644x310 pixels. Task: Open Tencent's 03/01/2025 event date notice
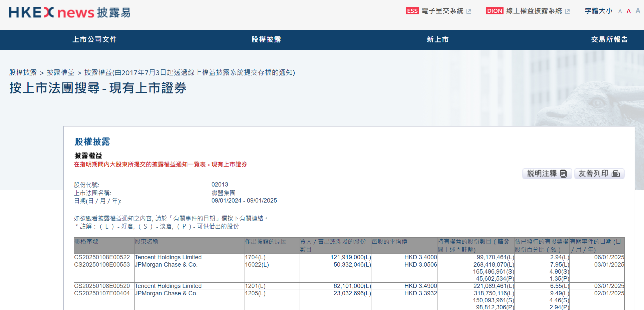[x=609, y=286]
